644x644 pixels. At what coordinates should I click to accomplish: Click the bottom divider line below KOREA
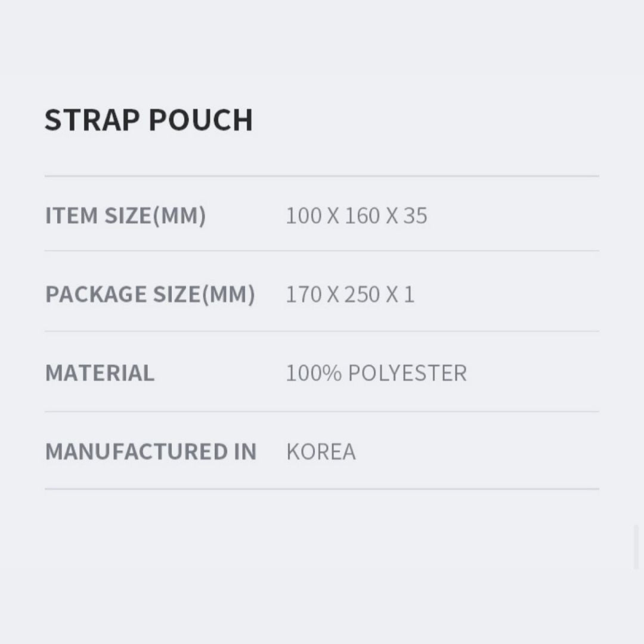click(322, 489)
